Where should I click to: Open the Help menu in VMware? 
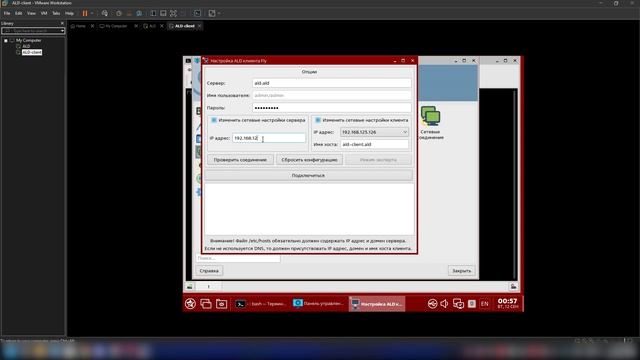69,13
